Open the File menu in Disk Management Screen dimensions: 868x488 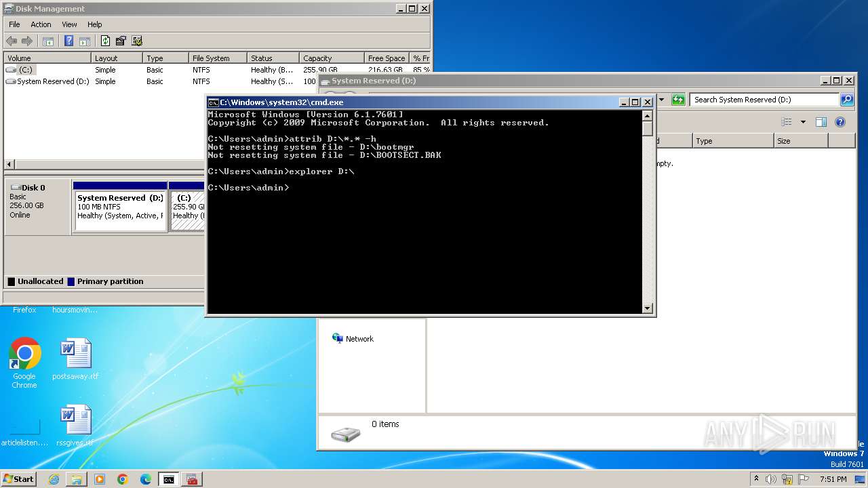point(14,24)
